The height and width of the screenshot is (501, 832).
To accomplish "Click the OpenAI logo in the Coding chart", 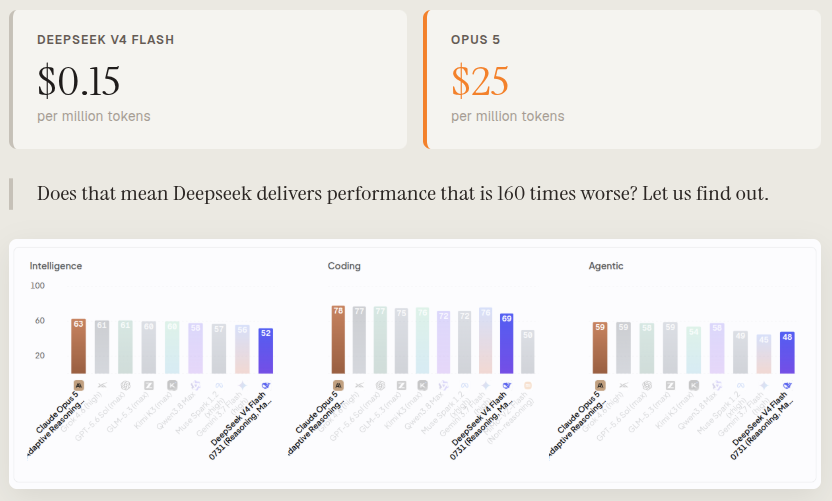I will click(x=380, y=385).
